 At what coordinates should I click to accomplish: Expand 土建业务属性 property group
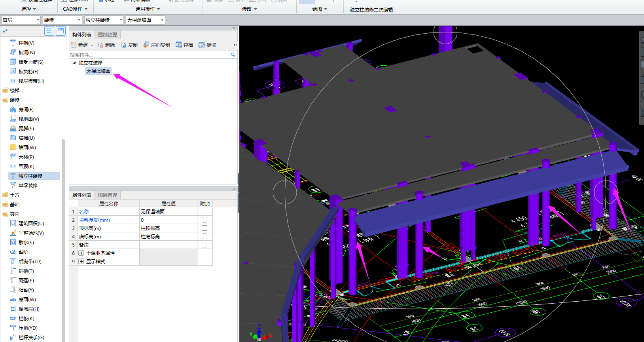point(81,253)
